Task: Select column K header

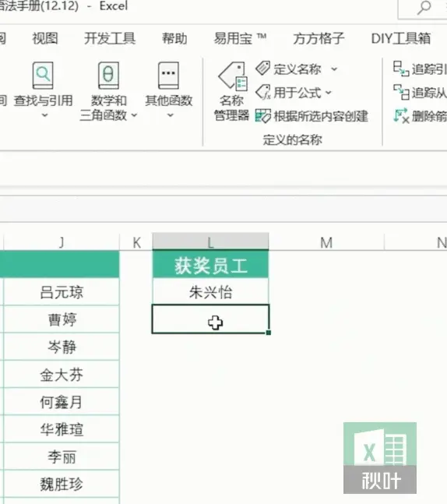Action: (x=136, y=242)
